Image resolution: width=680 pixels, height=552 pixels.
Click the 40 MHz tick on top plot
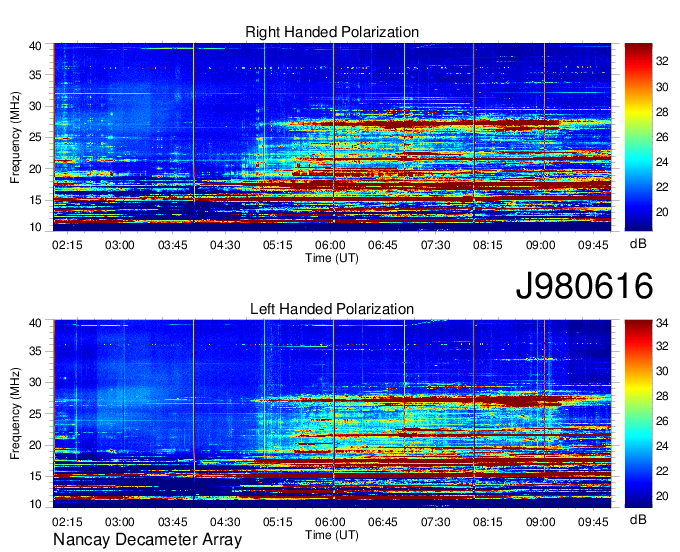coord(35,46)
